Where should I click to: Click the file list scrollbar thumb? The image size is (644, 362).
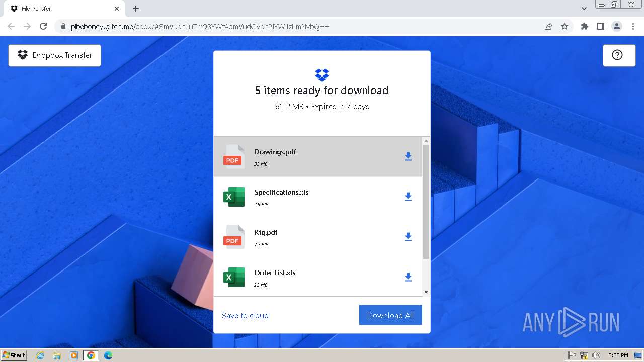426,202
